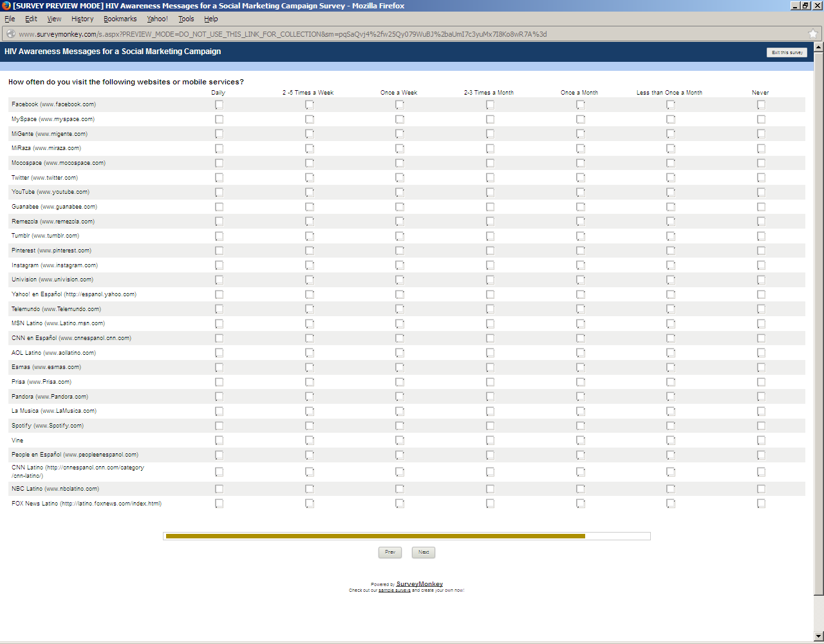
Task: Click the "Twitter (www.twitter.com)" row label
Action: 44,178
